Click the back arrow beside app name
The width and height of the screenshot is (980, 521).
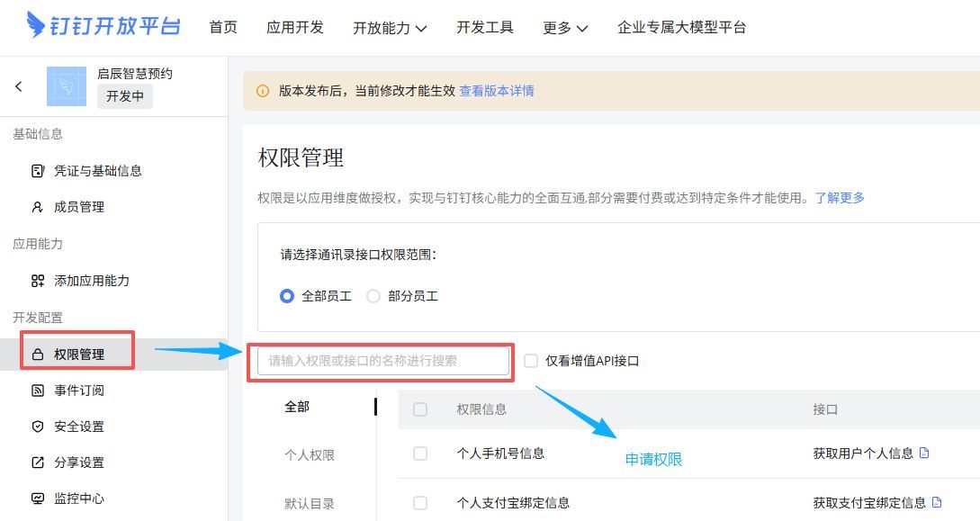19,86
